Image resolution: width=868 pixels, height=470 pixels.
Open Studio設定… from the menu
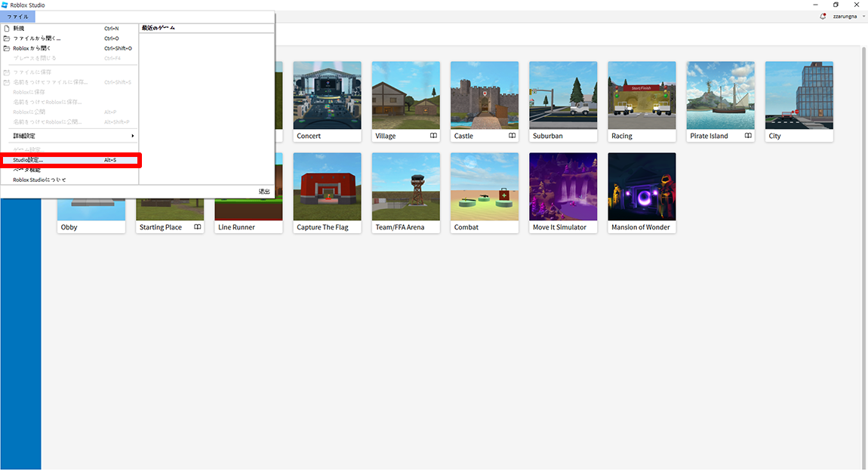pyautogui.click(x=69, y=160)
